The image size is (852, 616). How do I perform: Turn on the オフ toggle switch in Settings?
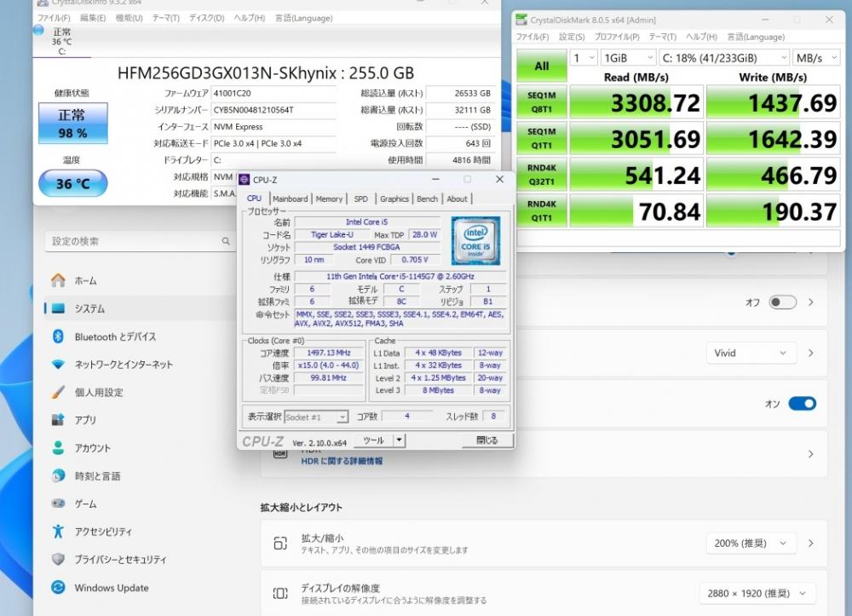782,302
